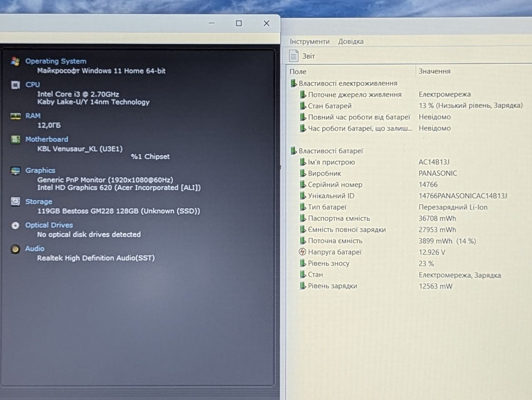Close the Speccy window
This screenshot has width=532, height=400.
(266, 23)
